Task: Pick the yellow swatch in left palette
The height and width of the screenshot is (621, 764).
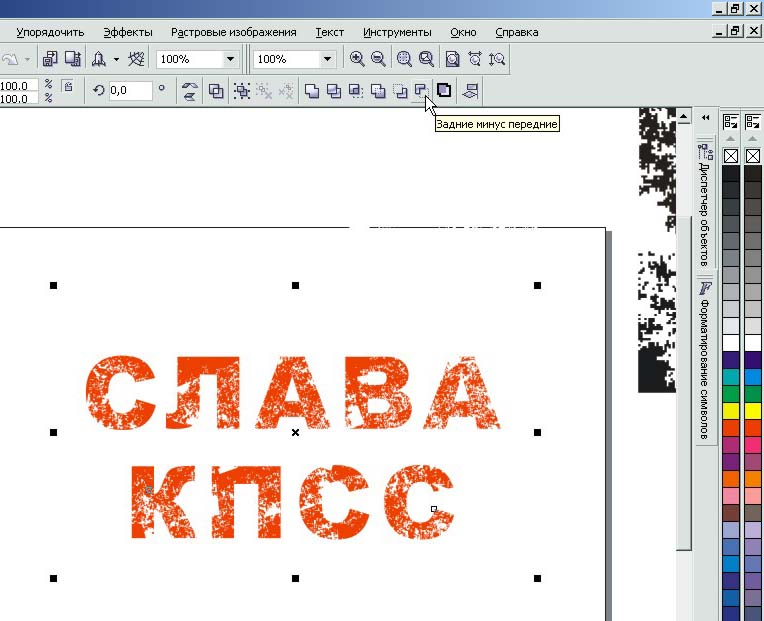Action: (731, 411)
